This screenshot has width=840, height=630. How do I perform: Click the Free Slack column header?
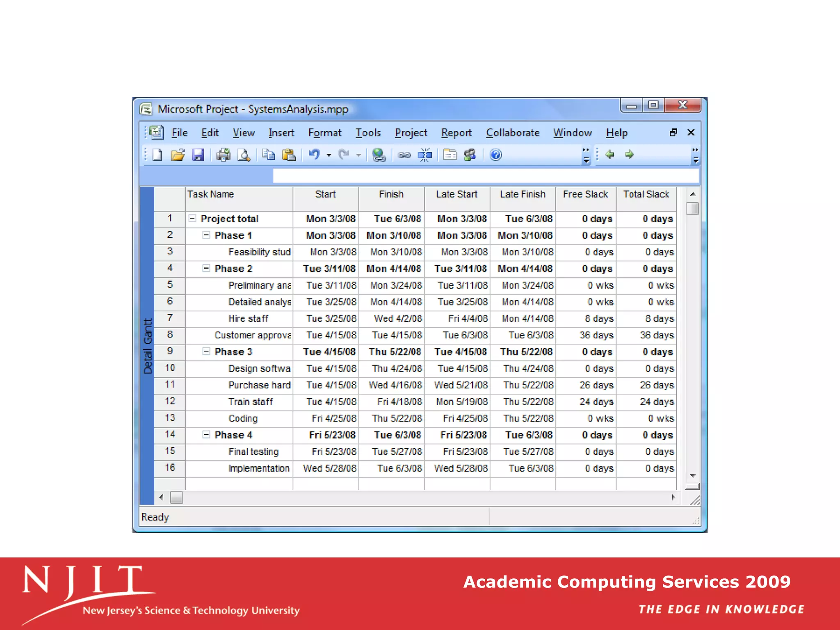pyautogui.click(x=586, y=199)
